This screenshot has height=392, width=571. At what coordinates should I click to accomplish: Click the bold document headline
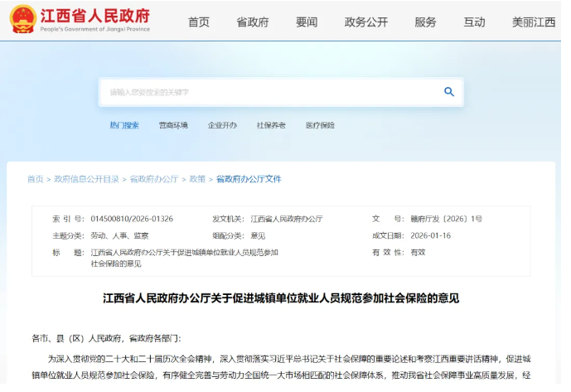click(x=281, y=298)
